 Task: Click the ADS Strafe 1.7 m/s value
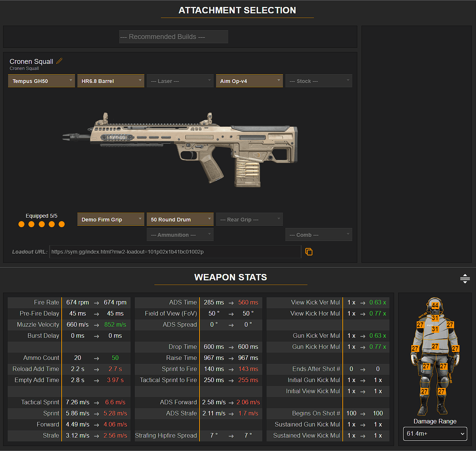tap(248, 413)
